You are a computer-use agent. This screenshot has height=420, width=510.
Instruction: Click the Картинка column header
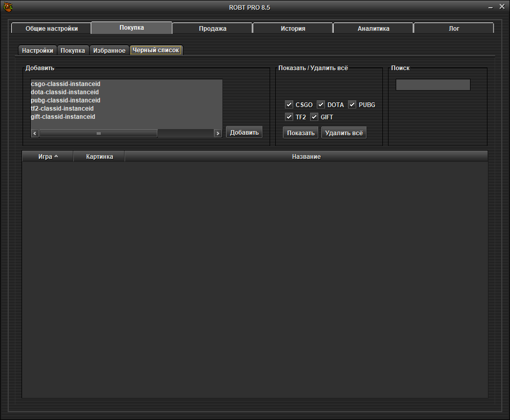(99, 156)
